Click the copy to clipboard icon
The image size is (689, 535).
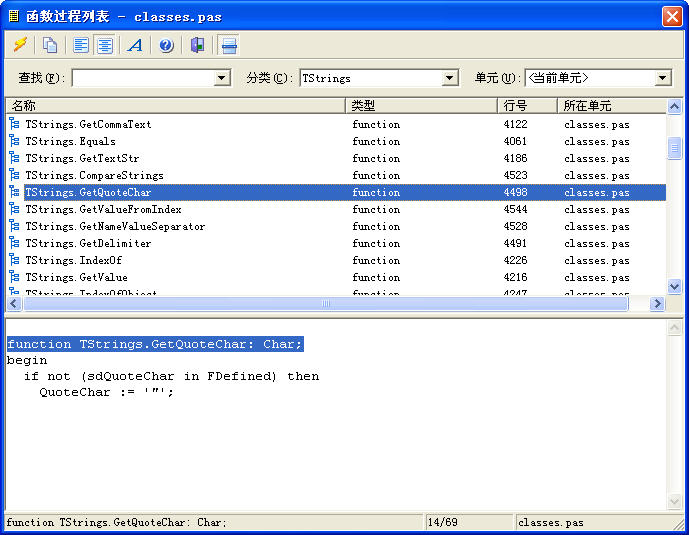pos(50,45)
